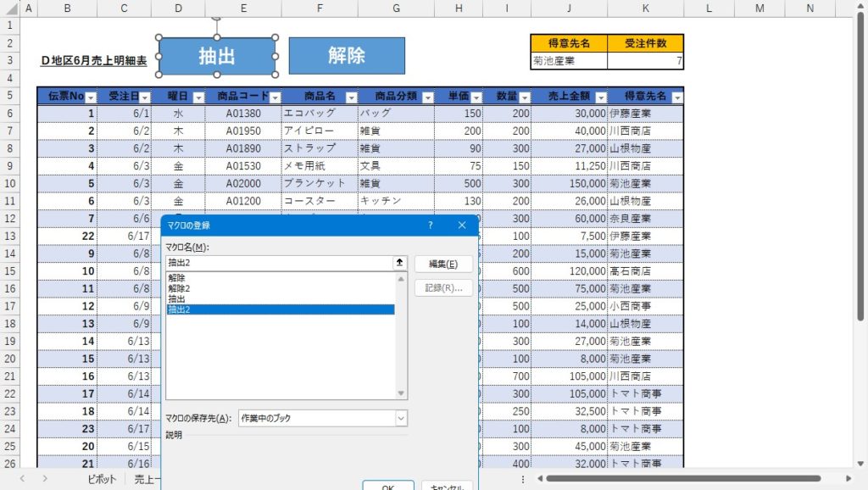Select 抽出 macro in the list

click(x=176, y=299)
